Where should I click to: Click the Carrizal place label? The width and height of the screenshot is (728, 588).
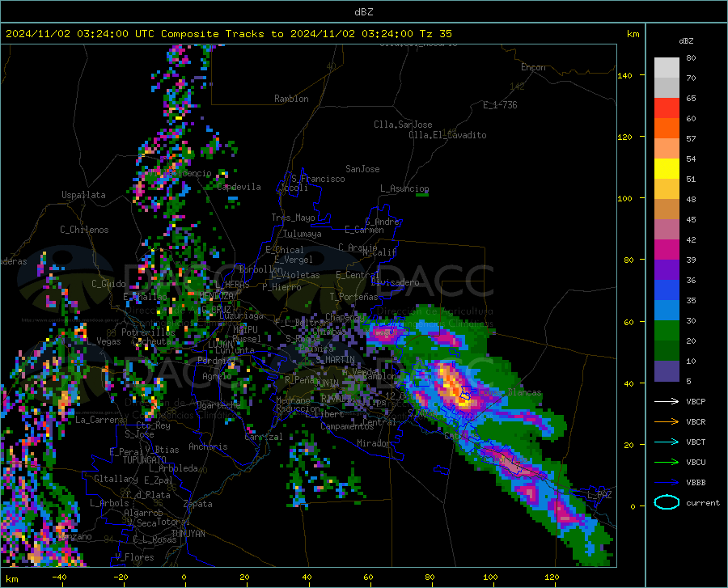tap(263, 437)
